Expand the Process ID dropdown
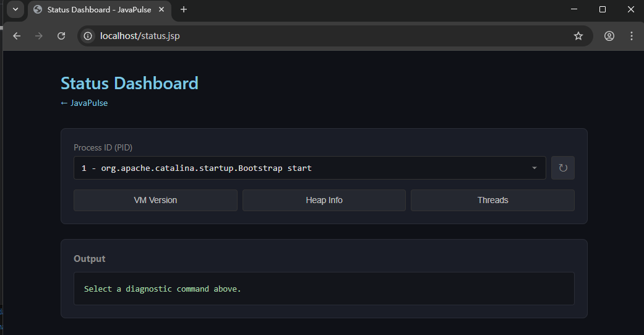Image resolution: width=644 pixels, height=335 pixels. (x=309, y=168)
